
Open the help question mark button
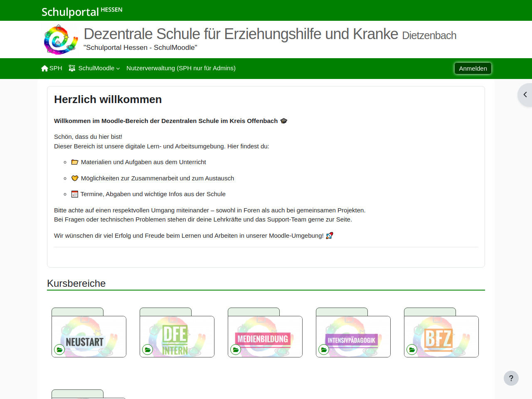(x=511, y=378)
